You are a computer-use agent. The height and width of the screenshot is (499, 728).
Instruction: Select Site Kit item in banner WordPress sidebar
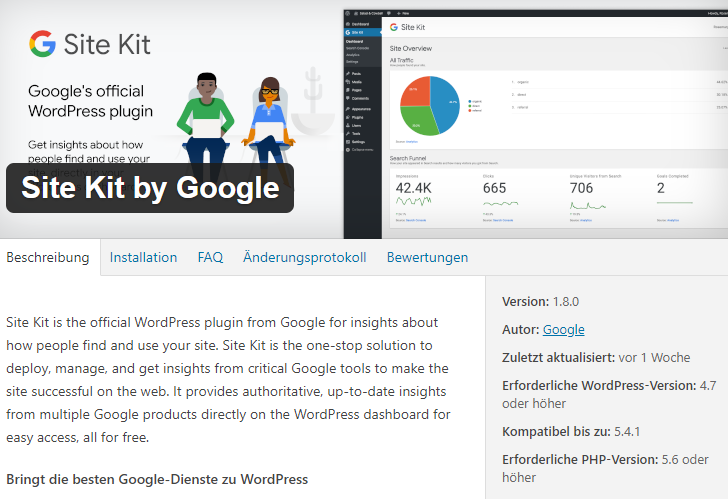click(x=363, y=32)
